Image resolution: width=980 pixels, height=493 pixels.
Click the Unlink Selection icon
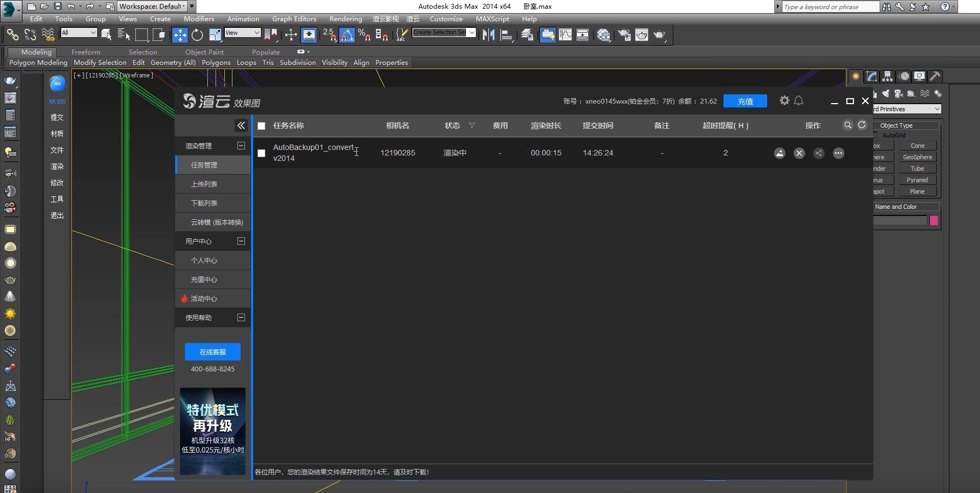click(x=30, y=35)
